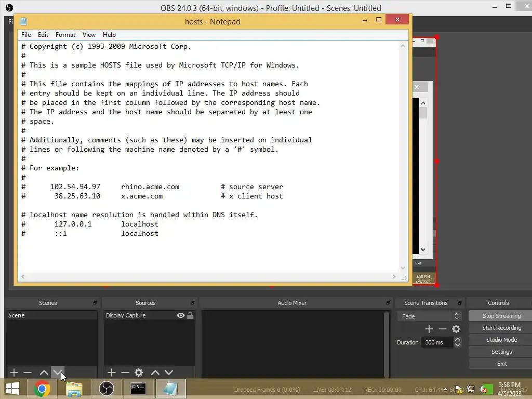Click the muted volume tray icon
The width and height of the screenshot is (532, 399).
pos(482,390)
